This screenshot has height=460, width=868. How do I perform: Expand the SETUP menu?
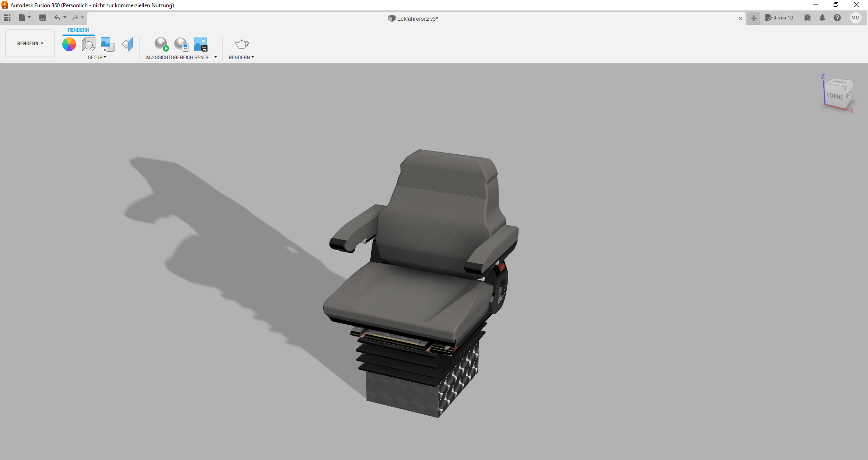[x=97, y=57]
